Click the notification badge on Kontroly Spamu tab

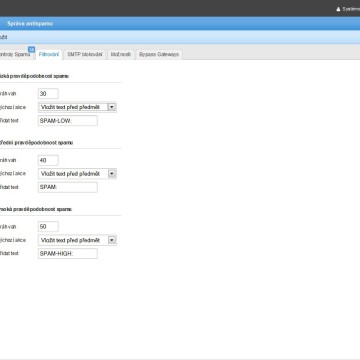(31, 50)
